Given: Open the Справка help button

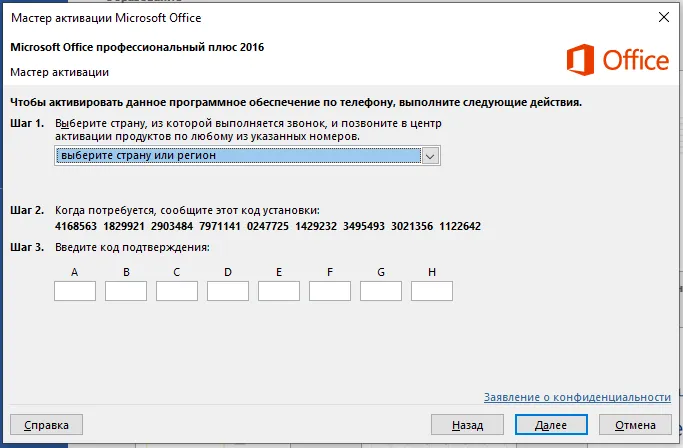Looking at the screenshot, I should click(46, 425).
